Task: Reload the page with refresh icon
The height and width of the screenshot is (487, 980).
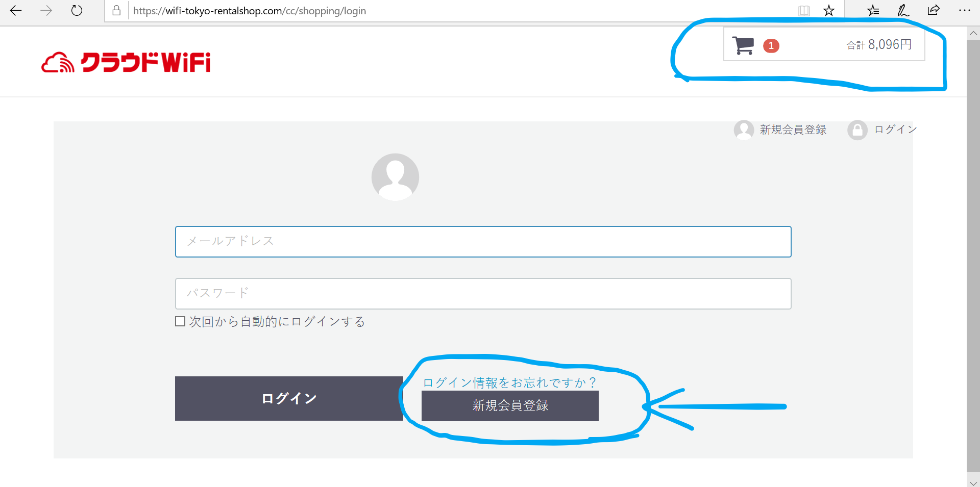Action: click(x=77, y=11)
